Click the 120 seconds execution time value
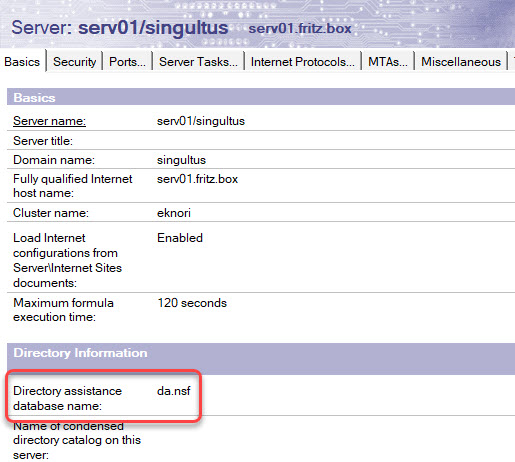This screenshot has width=515, height=462. click(x=192, y=303)
